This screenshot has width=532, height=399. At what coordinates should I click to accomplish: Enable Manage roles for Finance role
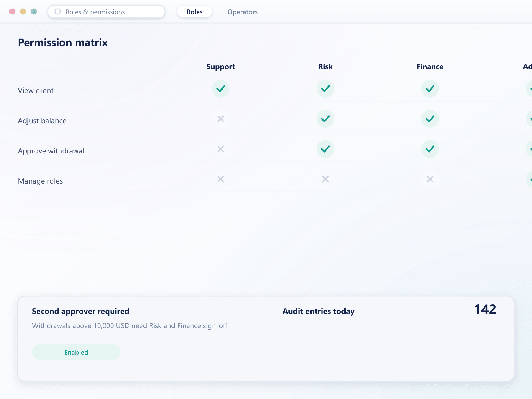(x=430, y=179)
